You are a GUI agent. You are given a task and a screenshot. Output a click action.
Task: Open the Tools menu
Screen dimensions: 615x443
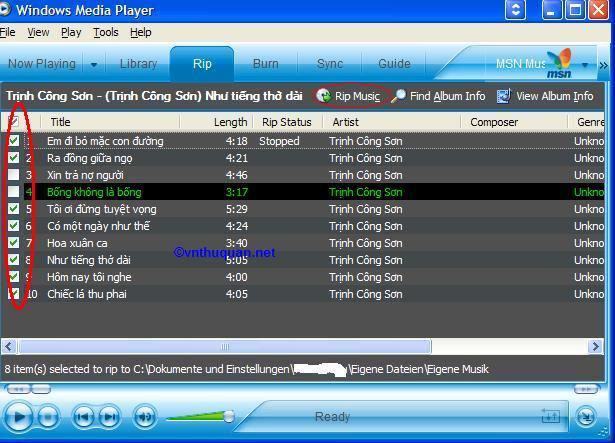click(x=106, y=32)
